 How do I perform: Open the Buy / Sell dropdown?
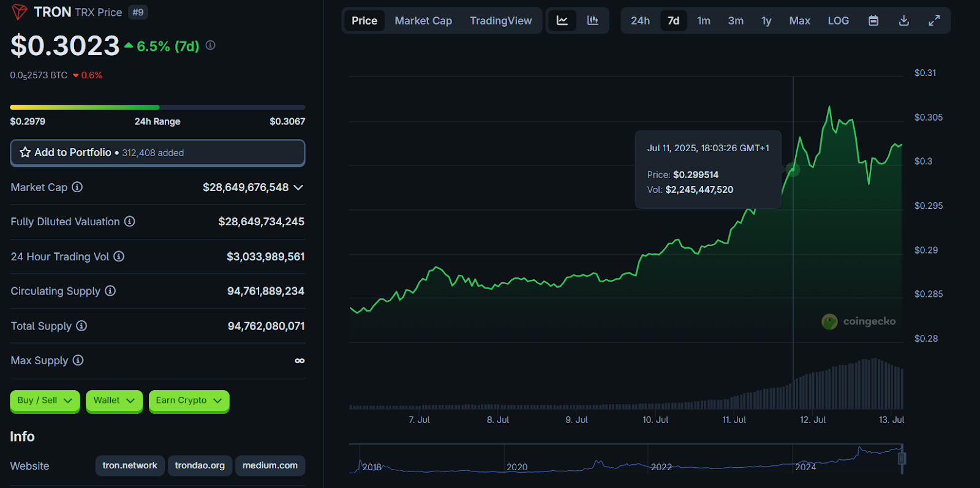[x=45, y=400]
